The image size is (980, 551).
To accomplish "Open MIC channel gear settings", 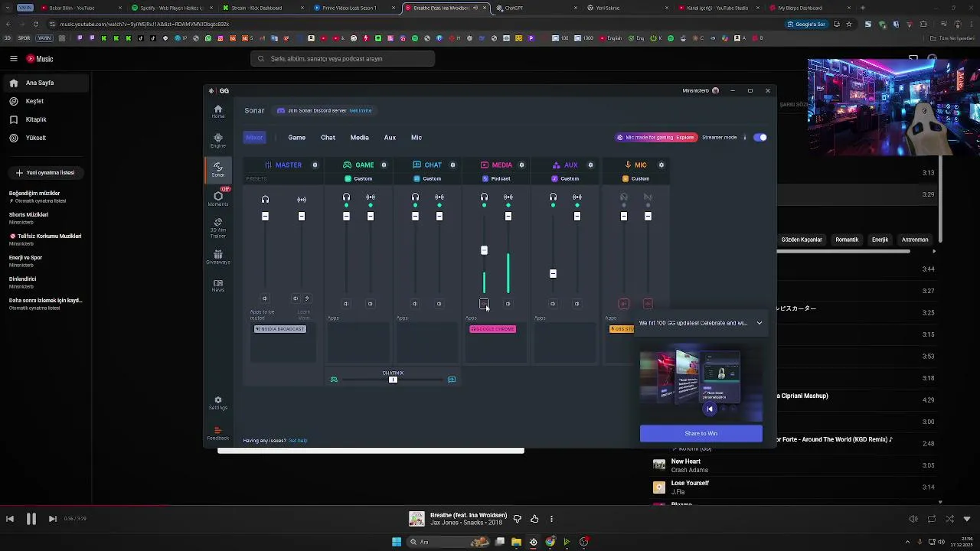I will click(x=661, y=165).
